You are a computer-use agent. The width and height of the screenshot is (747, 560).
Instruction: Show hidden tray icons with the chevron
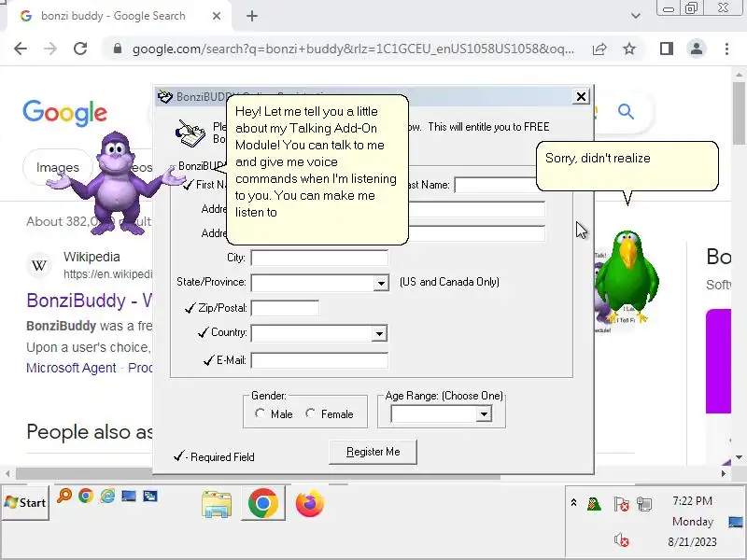(573, 502)
